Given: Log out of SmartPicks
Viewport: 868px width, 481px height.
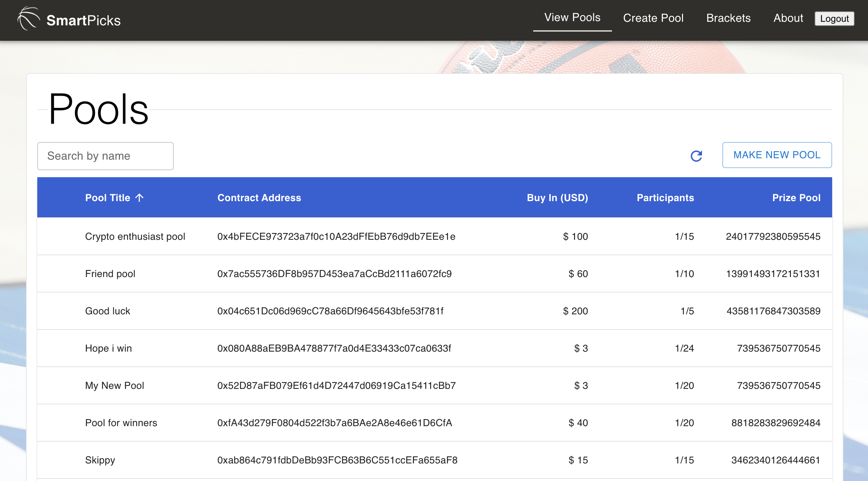Looking at the screenshot, I should [834, 19].
